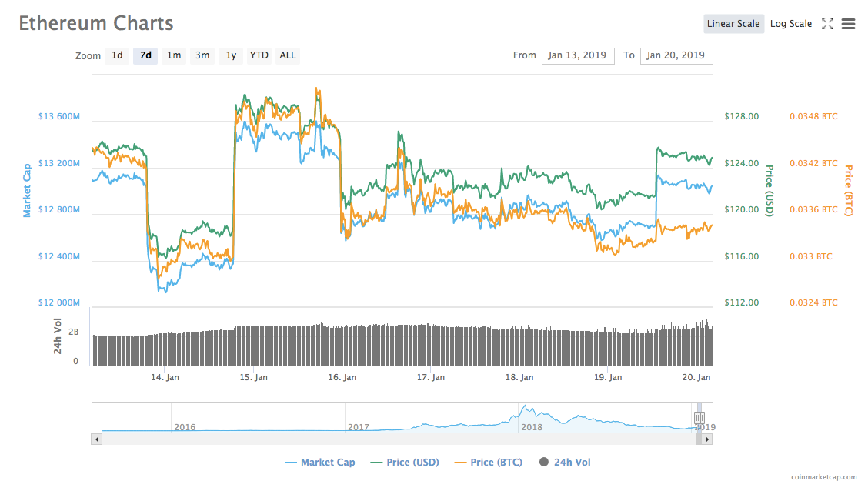Click the navigator range handle near 2019
This screenshot has width=868, height=491.
click(700, 418)
